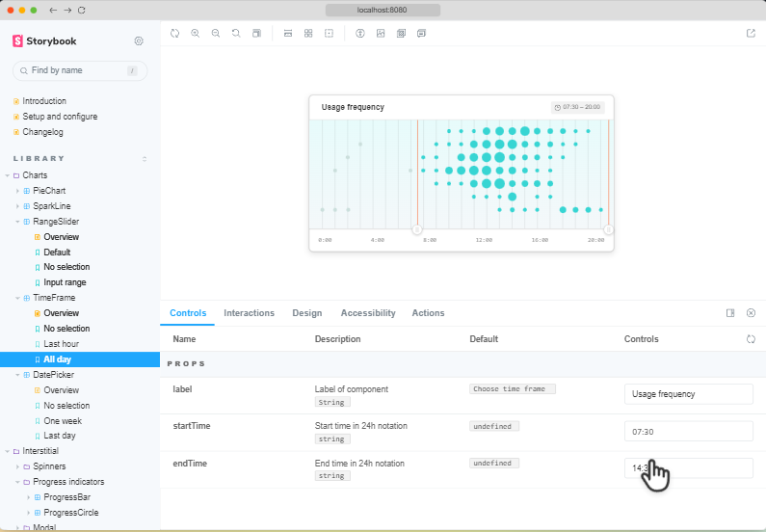
Task: Open the Actions tab
Action: point(428,313)
